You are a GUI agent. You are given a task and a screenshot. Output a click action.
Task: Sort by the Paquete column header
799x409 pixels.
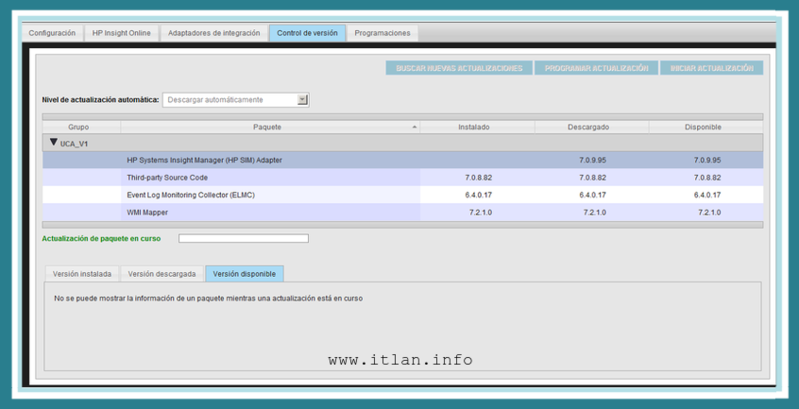pos(268,127)
